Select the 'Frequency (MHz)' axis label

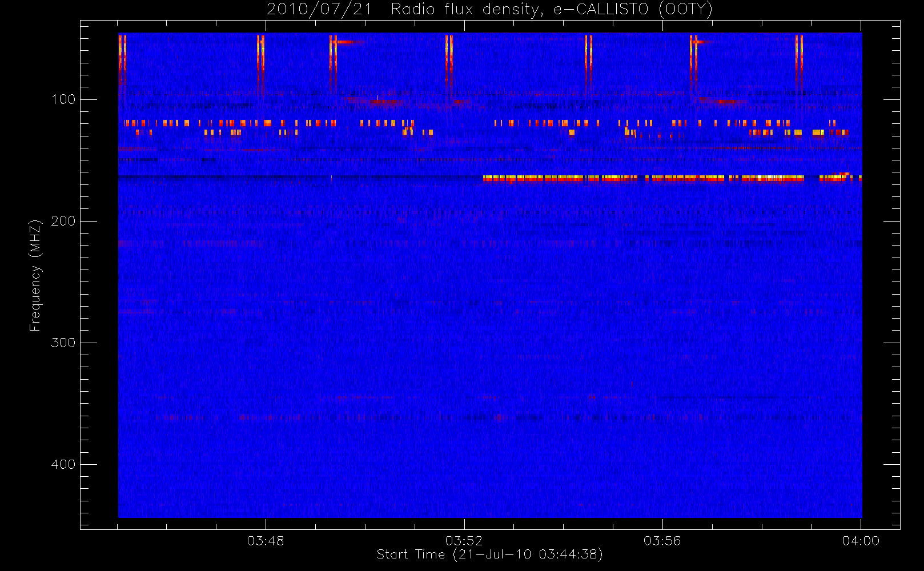click(35, 275)
